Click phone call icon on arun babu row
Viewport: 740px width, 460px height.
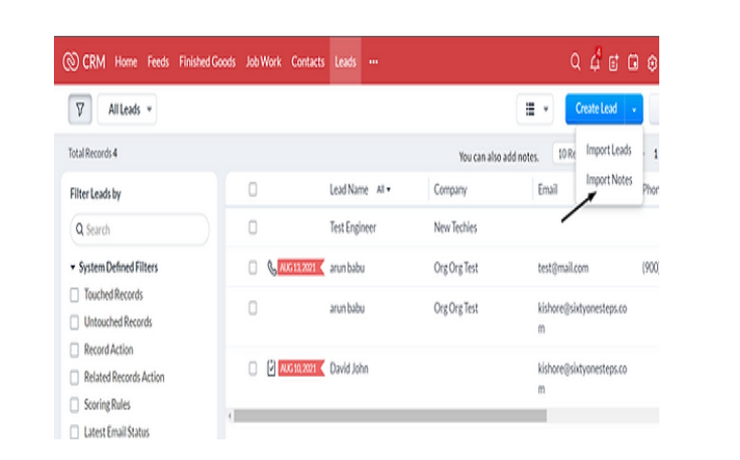coord(272,268)
